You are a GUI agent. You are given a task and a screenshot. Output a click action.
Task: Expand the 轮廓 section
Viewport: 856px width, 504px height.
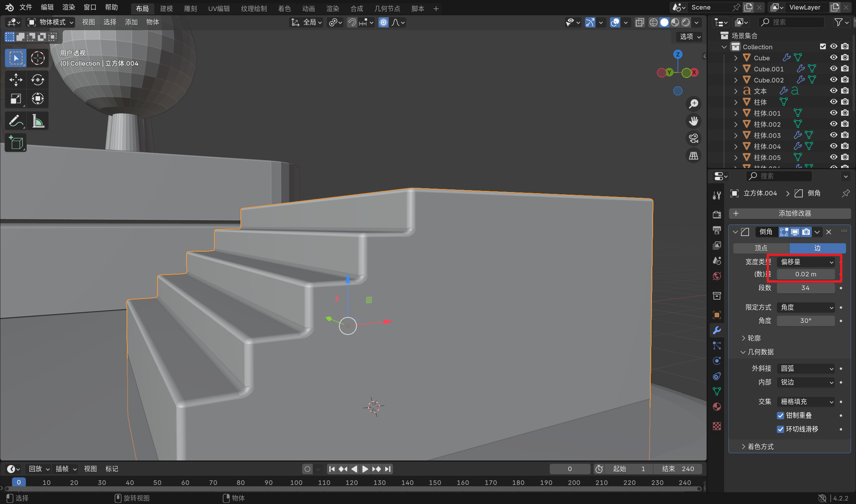(x=754, y=338)
